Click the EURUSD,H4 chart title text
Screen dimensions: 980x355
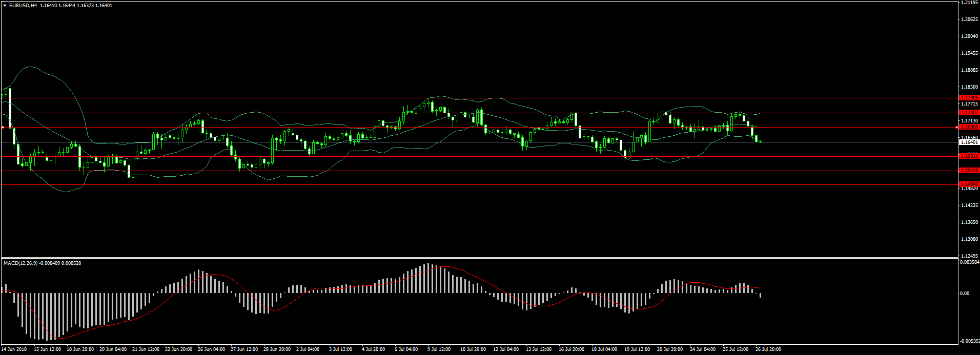pyautogui.click(x=23, y=6)
